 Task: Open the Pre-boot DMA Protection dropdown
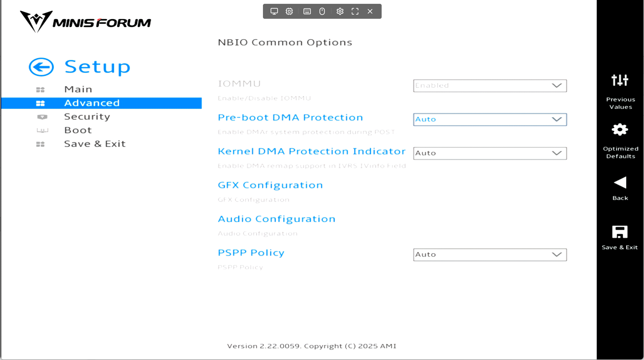[x=490, y=119]
